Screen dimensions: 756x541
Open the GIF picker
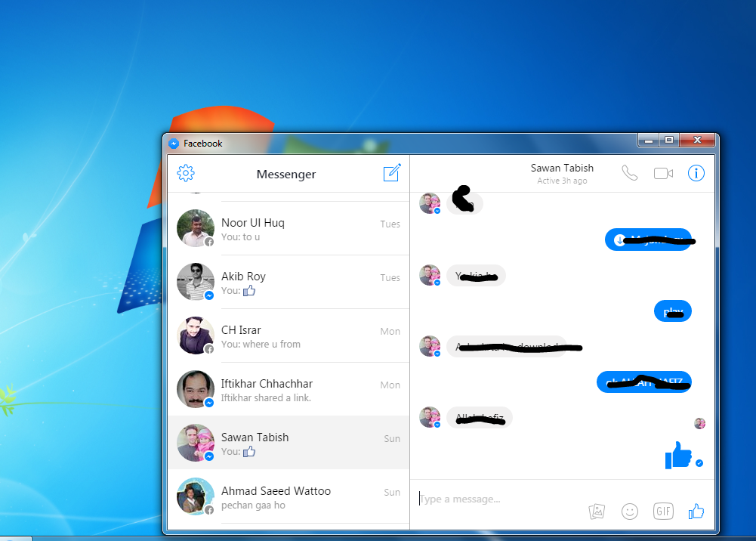tap(663, 511)
